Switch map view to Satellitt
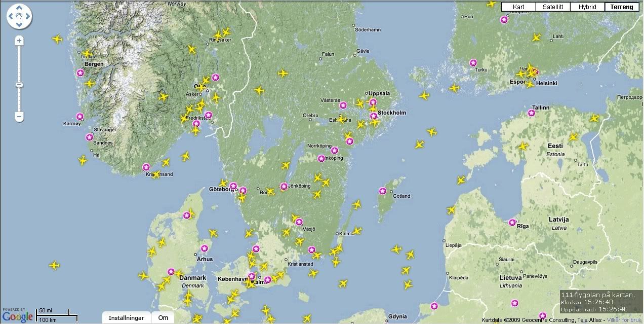The image size is (644, 324). 553,7
